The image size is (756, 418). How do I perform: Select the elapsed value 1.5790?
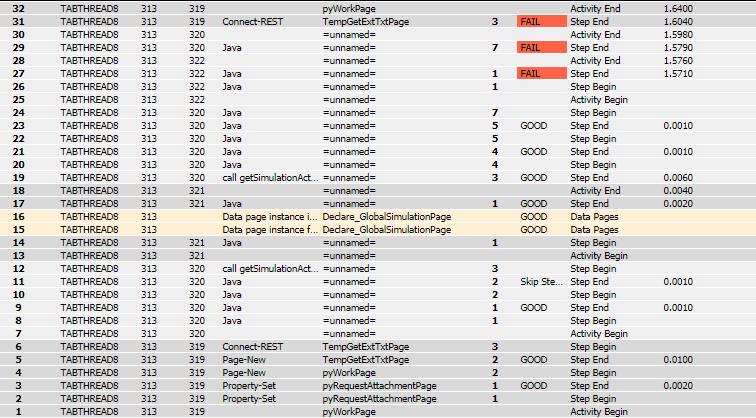click(x=678, y=48)
